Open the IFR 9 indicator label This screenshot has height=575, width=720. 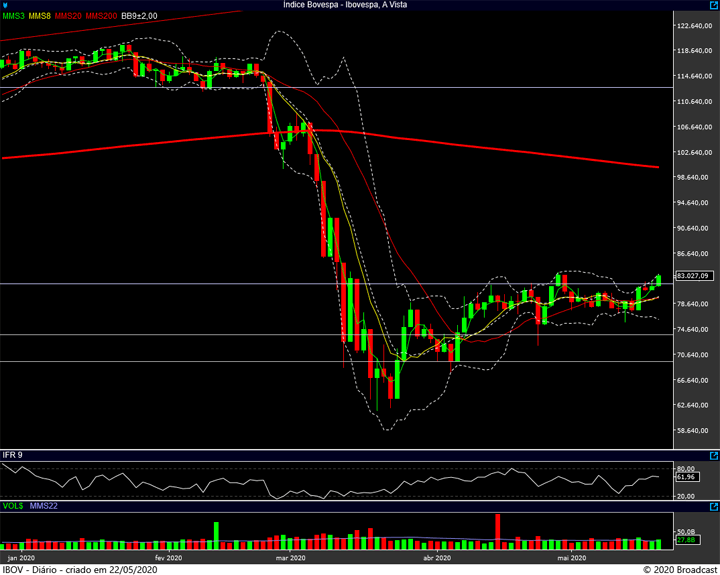pyautogui.click(x=12, y=456)
